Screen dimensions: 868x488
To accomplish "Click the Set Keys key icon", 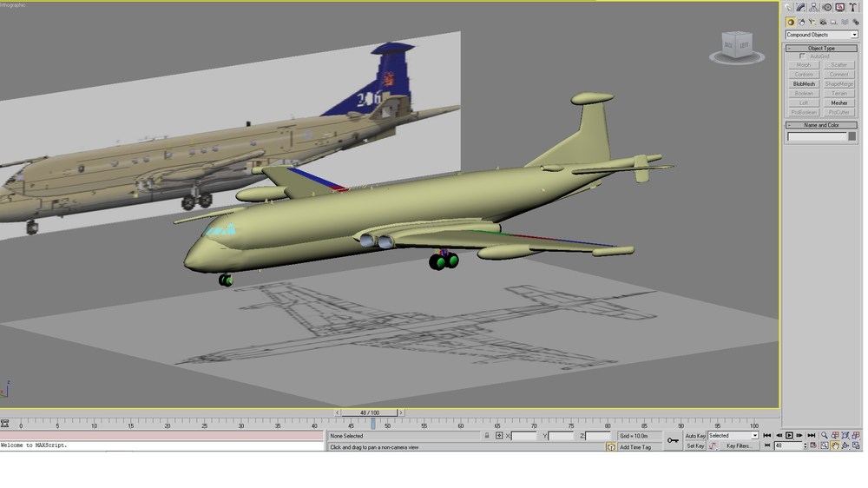I will (673, 440).
